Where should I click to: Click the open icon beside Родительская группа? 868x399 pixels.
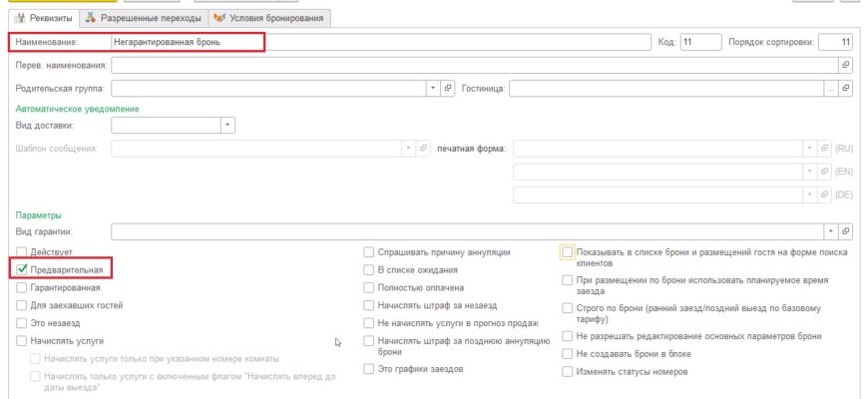448,89
